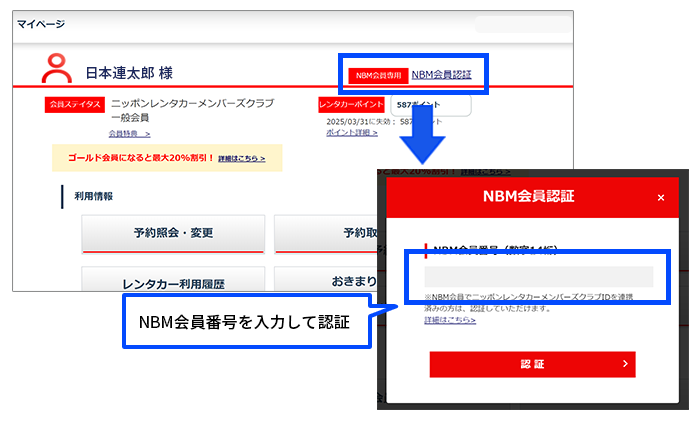
Task: Click the レンタカーポイント red label
Action: [351, 104]
